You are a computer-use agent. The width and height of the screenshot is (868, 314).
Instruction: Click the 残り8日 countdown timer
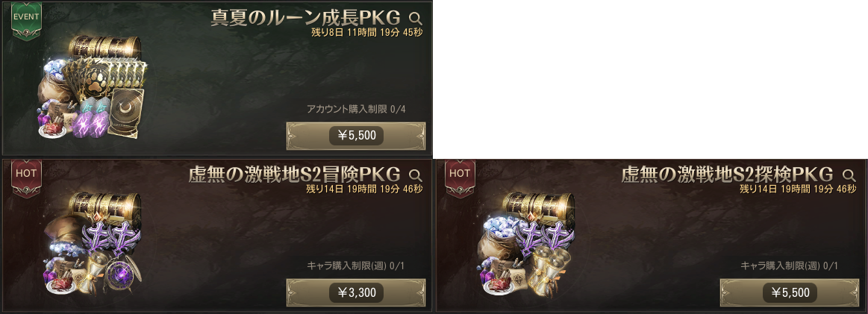pos(367,32)
